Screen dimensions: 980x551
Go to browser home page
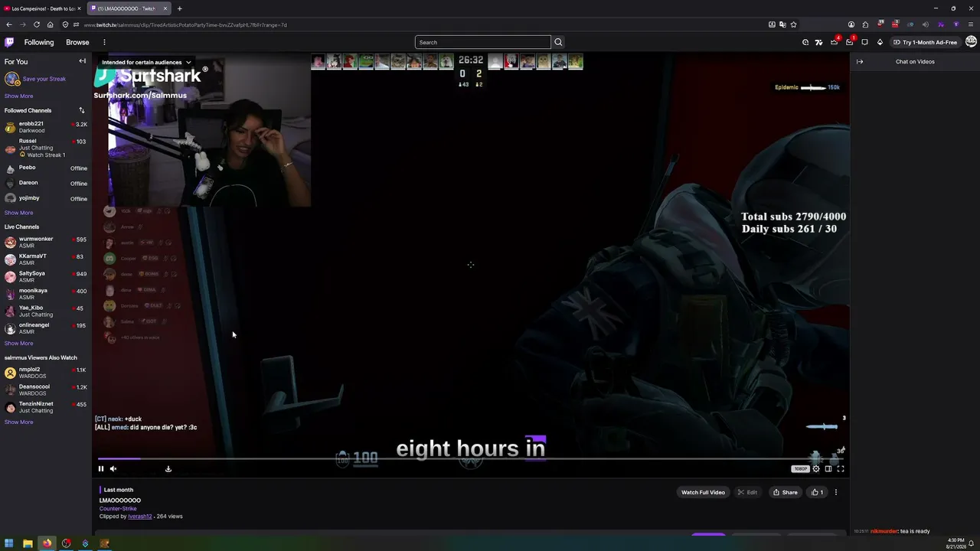[x=50, y=24]
